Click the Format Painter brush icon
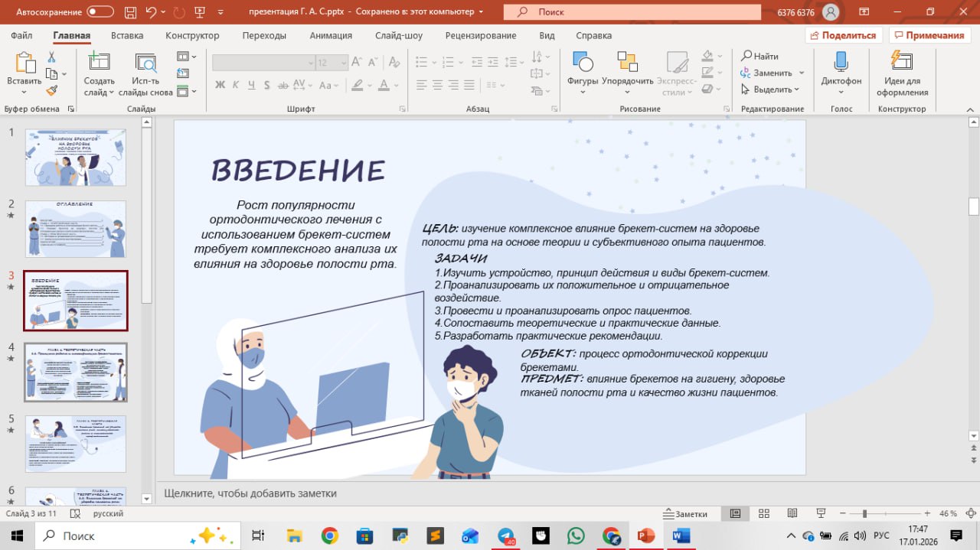The width and height of the screenshot is (980, 550). tap(51, 90)
